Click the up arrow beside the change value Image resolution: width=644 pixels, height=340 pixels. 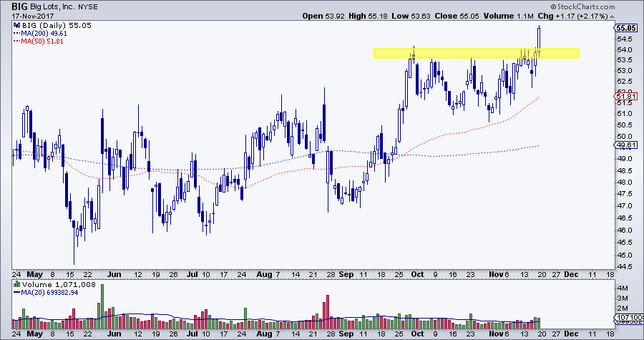click(611, 16)
